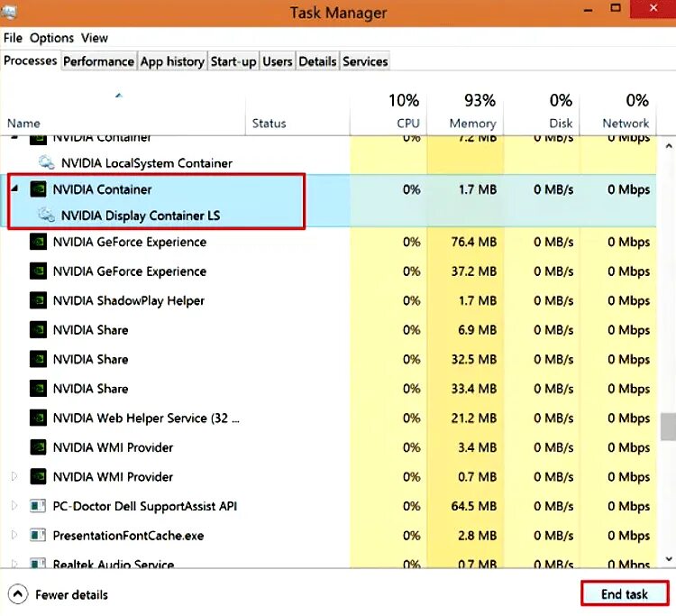The image size is (676, 616).
Task: Expand the PC-Doctor Dell SupportAssist API row
Action: coord(14,506)
